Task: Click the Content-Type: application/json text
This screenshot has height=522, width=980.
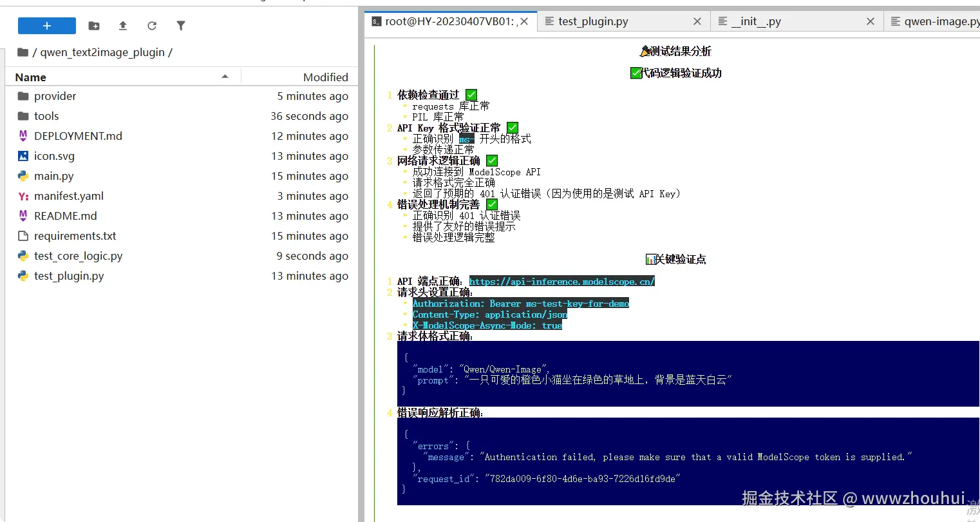Action: click(490, 314)
